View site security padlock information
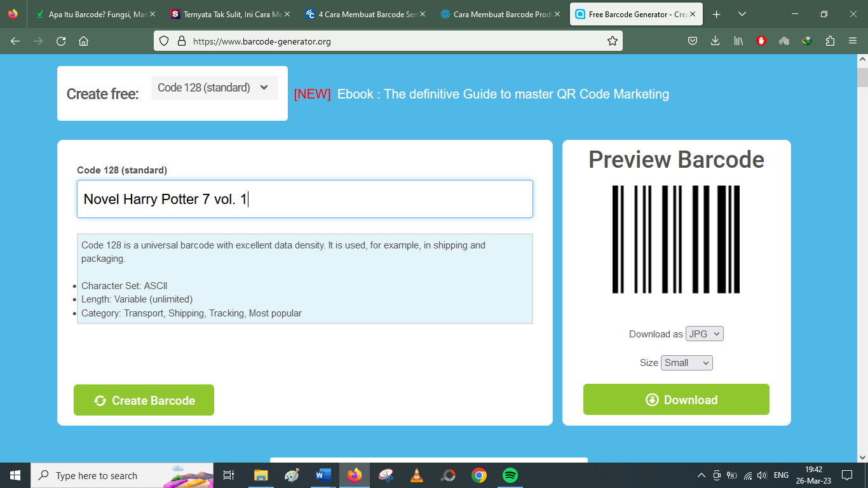This screenshot has width=868, height=488. pos(182,41)
